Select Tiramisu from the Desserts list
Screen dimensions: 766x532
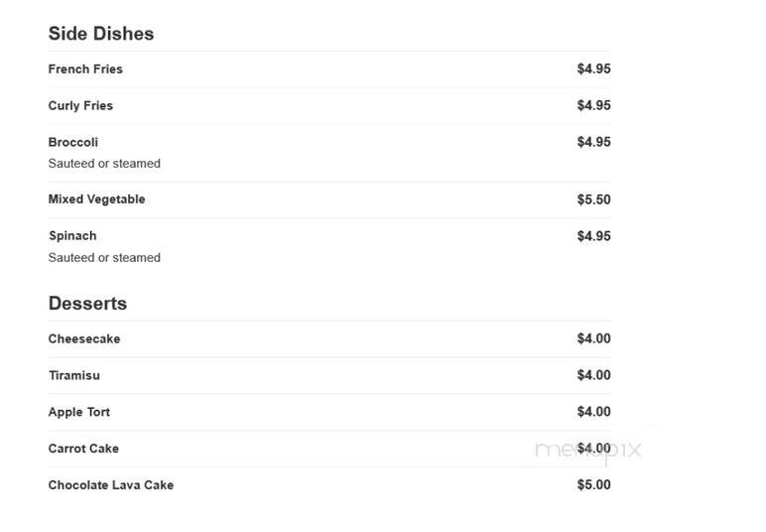click(74, 375)
